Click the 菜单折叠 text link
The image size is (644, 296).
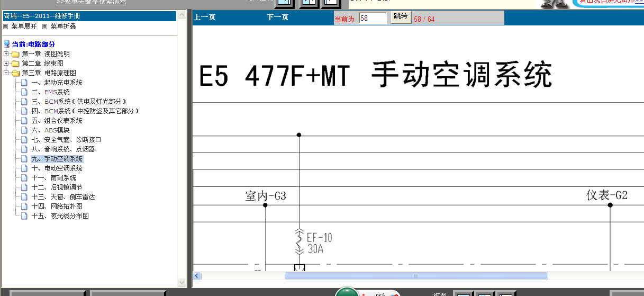click(63, 26)
